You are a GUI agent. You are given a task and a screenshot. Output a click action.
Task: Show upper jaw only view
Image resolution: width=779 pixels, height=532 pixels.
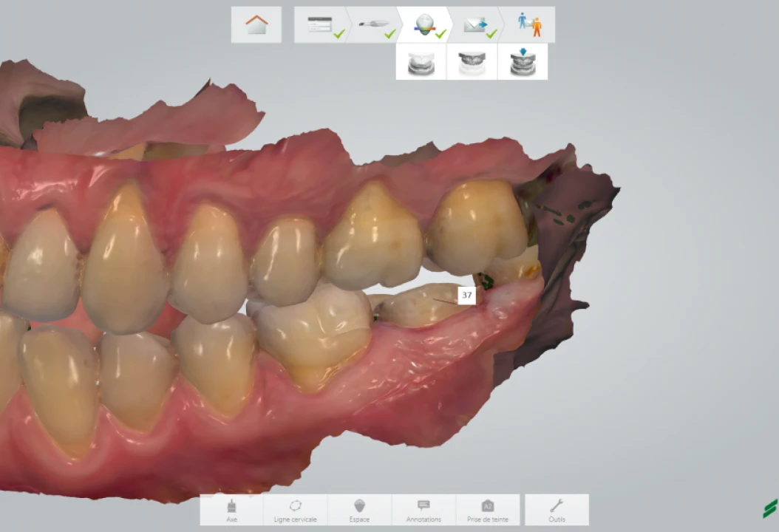[472, 62]
